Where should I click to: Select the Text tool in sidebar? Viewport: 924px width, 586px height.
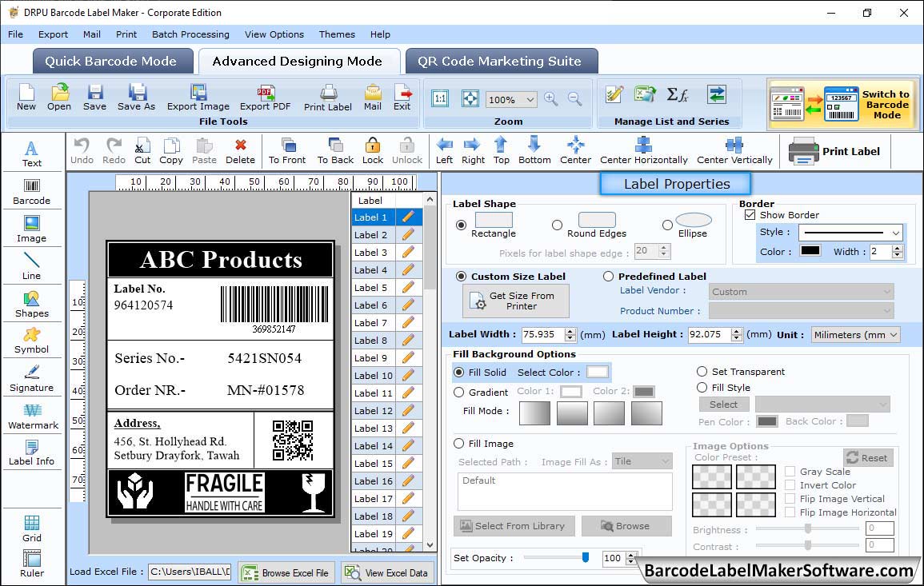pos(32,153)
